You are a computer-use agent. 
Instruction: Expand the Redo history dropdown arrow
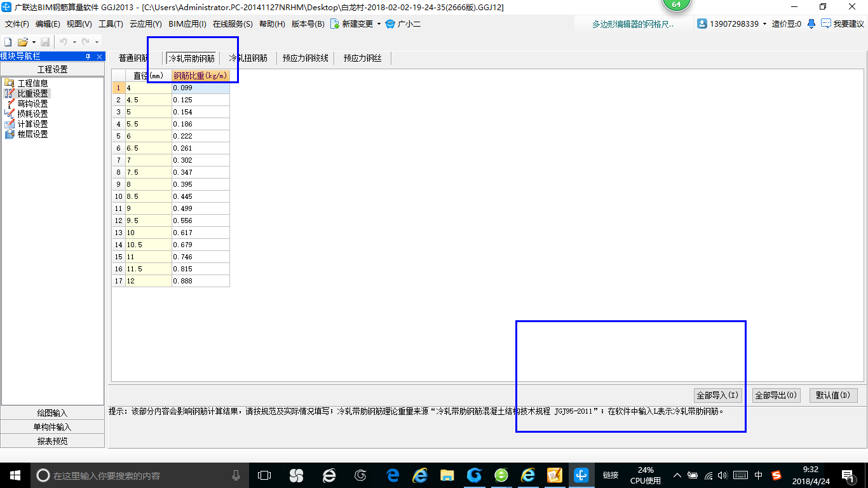(97, 43)
